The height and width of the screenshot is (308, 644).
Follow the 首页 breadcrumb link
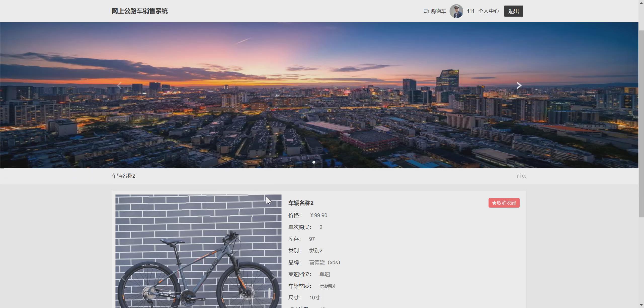pyautogui.click(x=521, y=176)
